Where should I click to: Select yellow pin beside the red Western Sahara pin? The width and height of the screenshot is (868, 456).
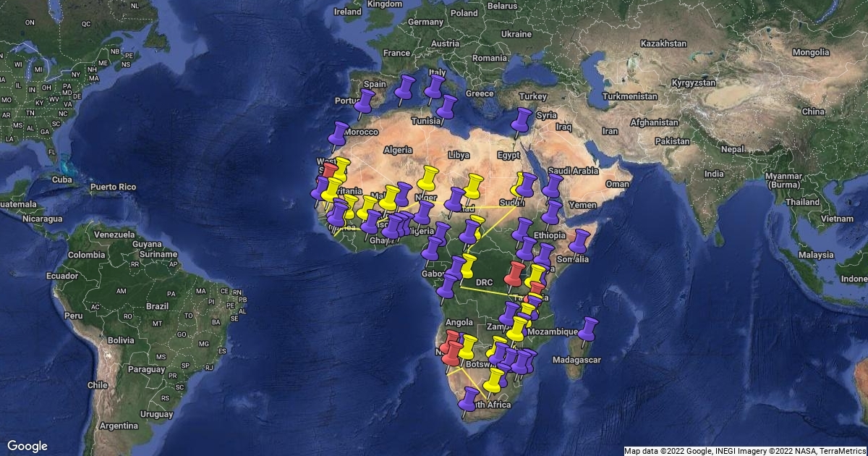pos(341,170)
